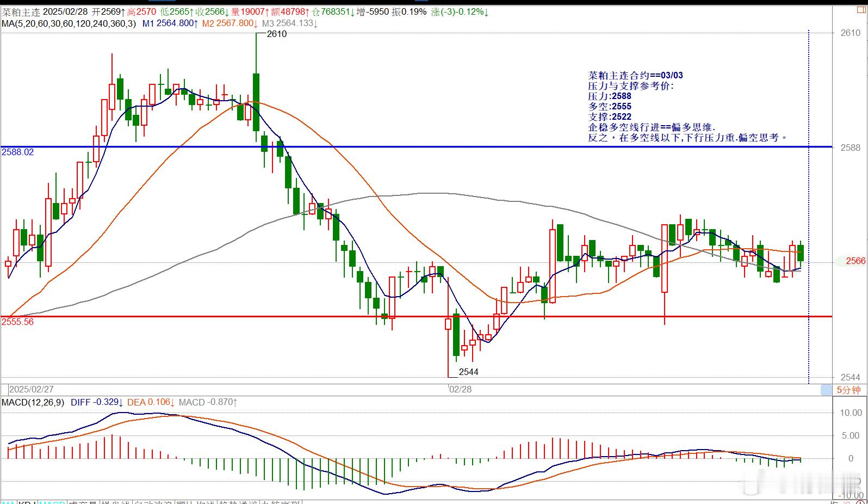
Task: Click the annotation 压力与支撑参考价:
Action: pos(630,86)
